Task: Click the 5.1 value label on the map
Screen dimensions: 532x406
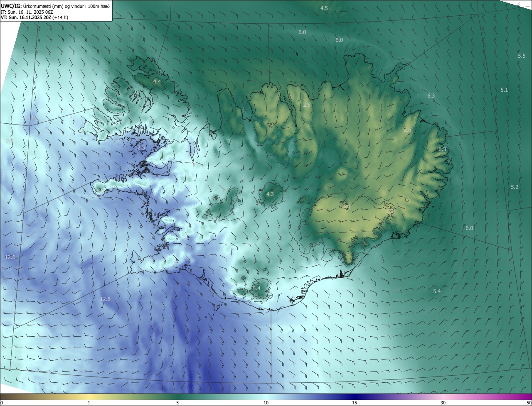Action: pos(504,90)
